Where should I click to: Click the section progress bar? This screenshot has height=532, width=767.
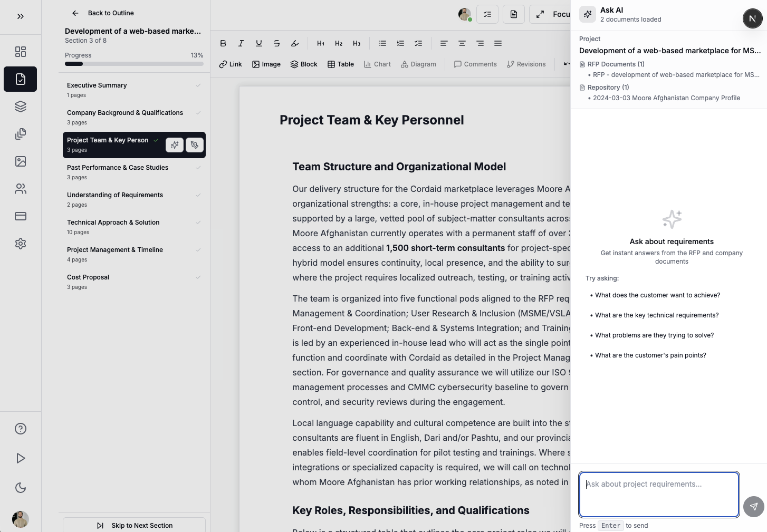[x=134, y=64]
